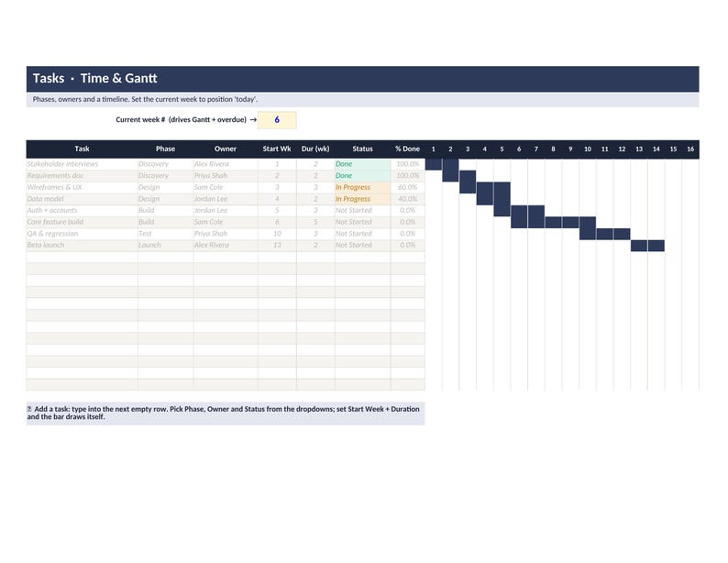Open the Discovery phase cell for Stakeholder interviews
The height and width of the screenshot is (563, 728).
(165, 164)
